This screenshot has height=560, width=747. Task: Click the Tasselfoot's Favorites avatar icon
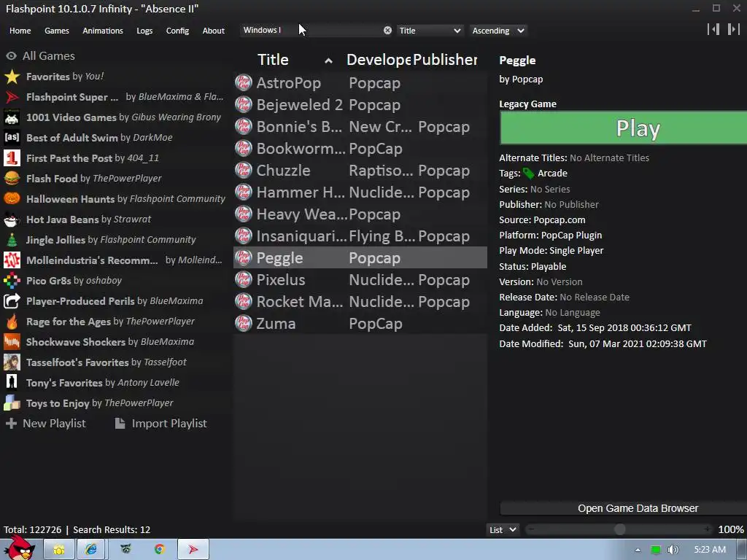12,362
